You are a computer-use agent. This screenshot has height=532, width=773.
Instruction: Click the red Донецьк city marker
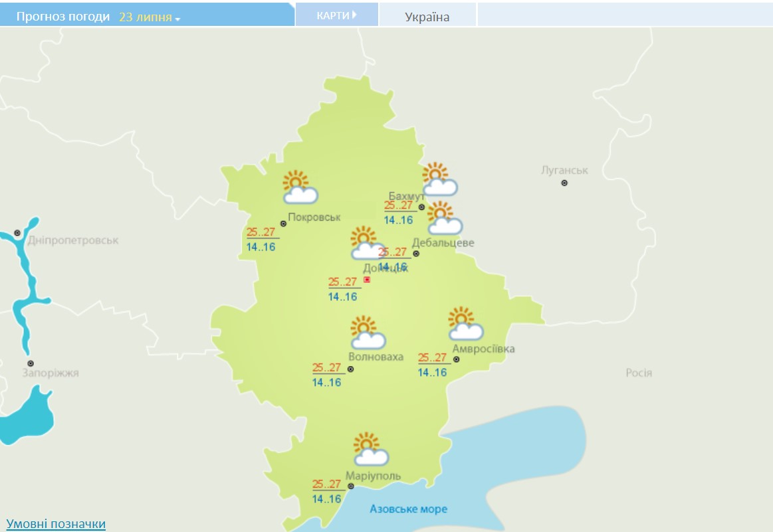[x=367, y=280]
